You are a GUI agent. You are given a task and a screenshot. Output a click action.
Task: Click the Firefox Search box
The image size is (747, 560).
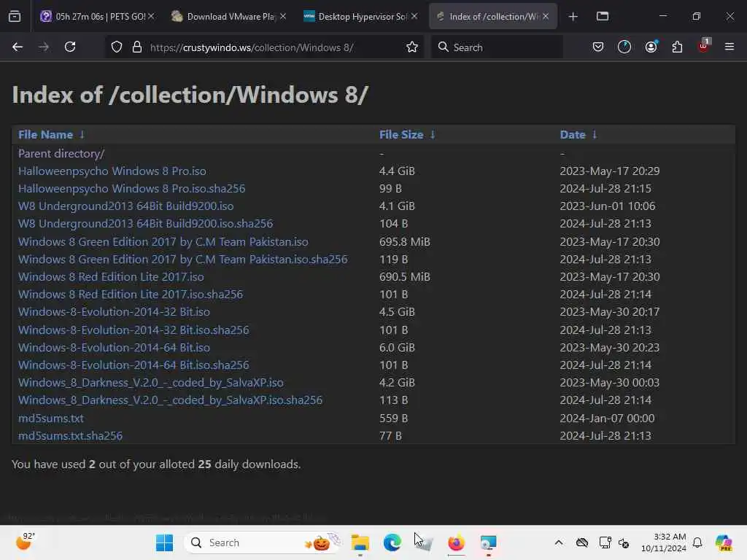coord(497,47)
